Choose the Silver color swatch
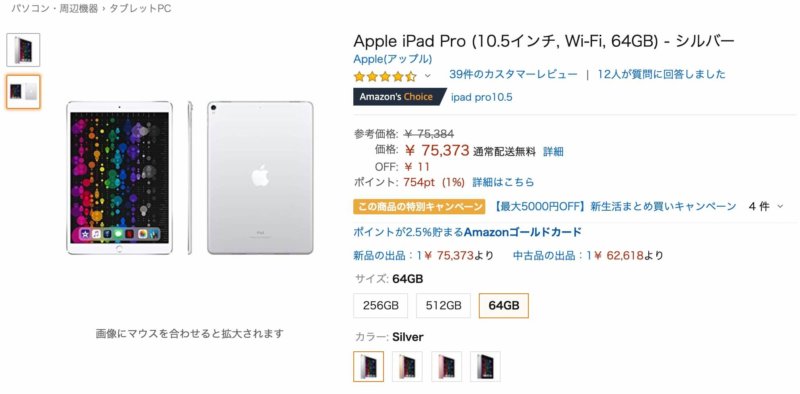Screen dimensions: 800x394 (x=368, y=366)
